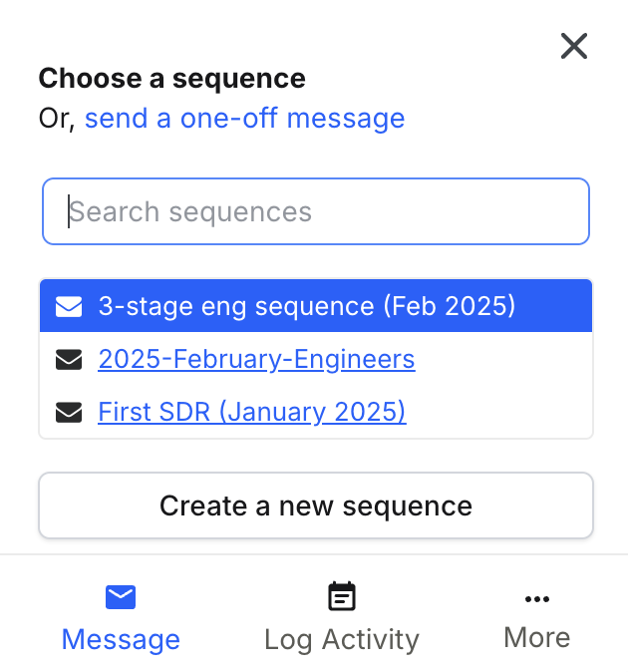Open the Log Activity tab label
Screen dimensions: 628x672
click(342, 640)
